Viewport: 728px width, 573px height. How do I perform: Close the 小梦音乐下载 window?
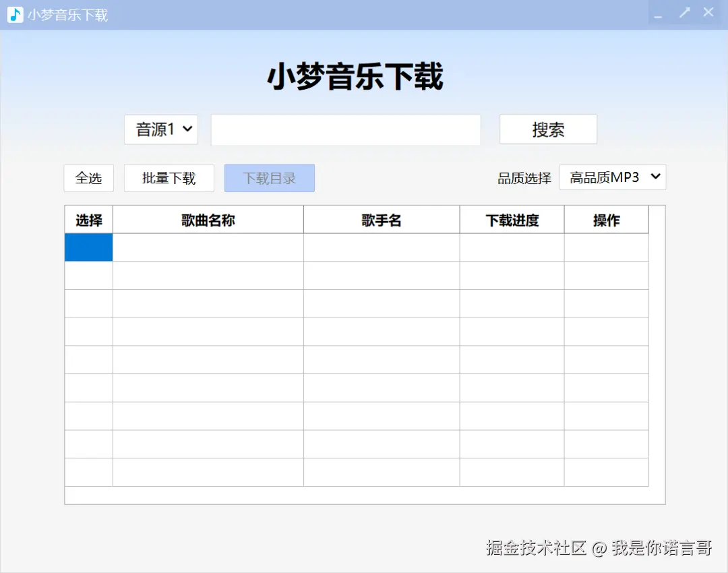click(708, 13)
